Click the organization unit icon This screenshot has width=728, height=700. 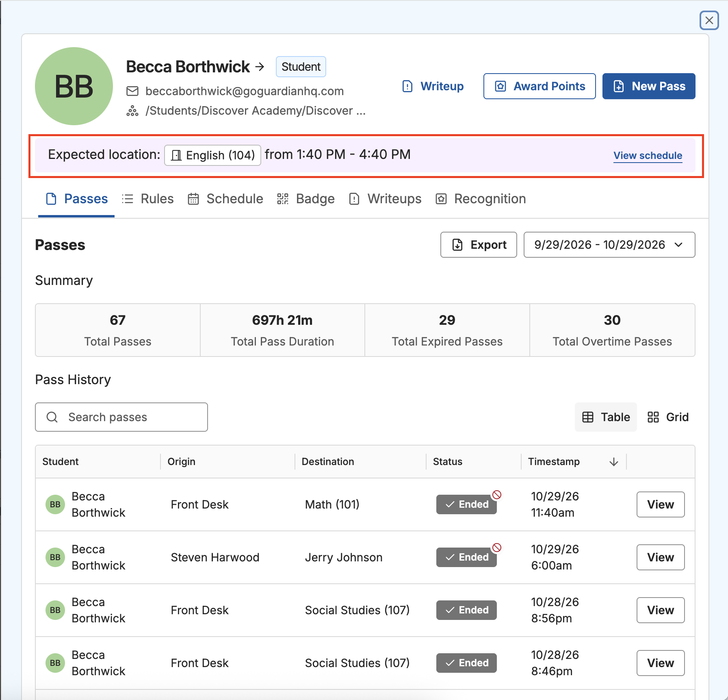(x=132, y=111)
